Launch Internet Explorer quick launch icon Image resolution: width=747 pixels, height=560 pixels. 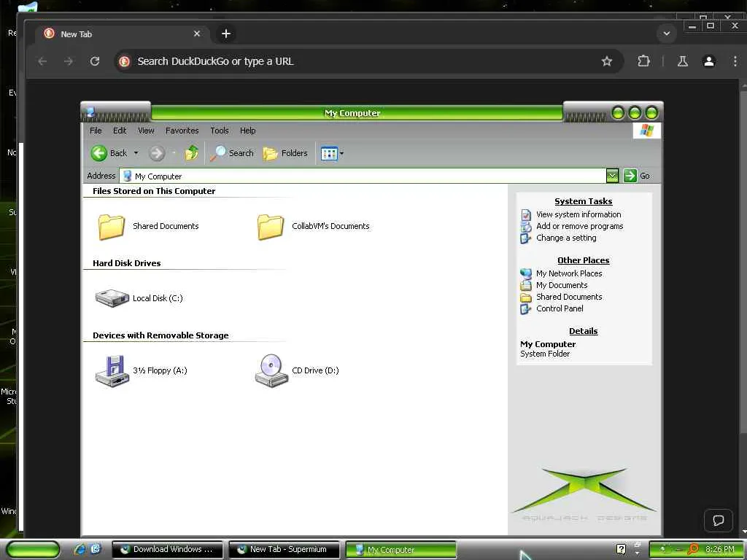pyautogui.click(x=80, y=550)
